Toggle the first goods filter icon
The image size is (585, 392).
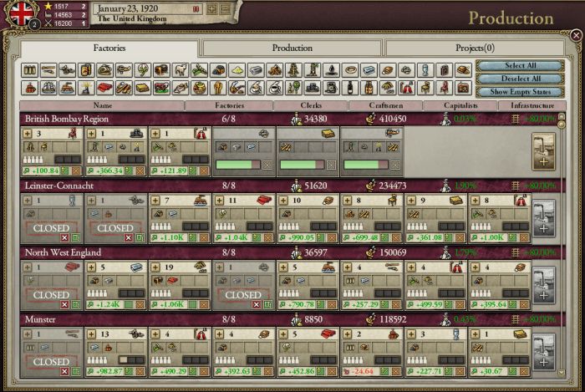pyautogui.click(x=28, y=70)
